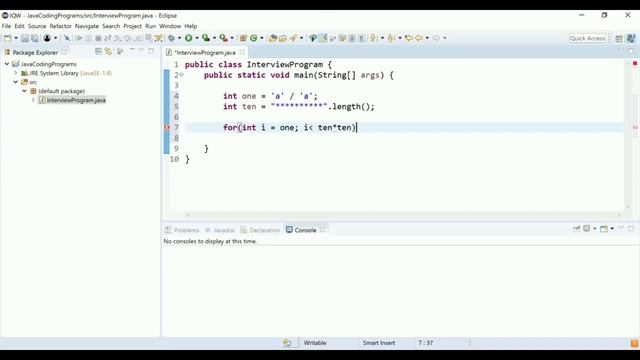Open the File menu

click(6, 26)
